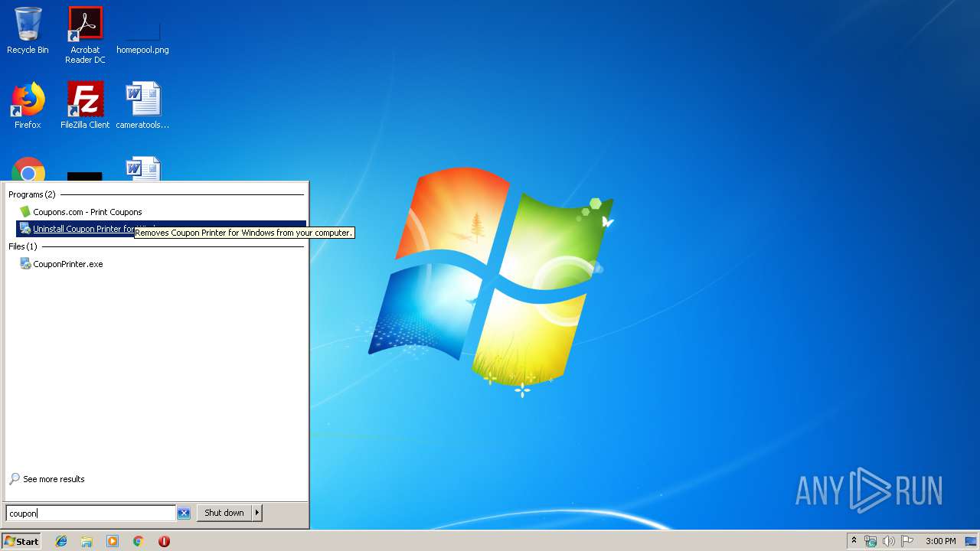Viewport: 980px width, 551px height.
Task: Select the cameratools Word document icon
Action: pos(142,106)
